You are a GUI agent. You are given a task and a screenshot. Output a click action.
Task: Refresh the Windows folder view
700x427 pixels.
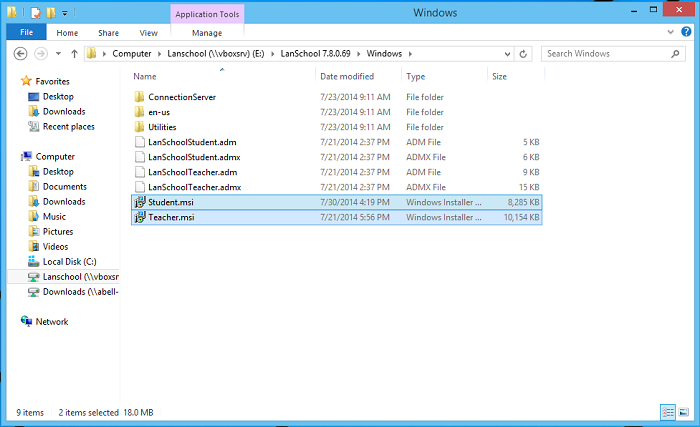point(523,54)
